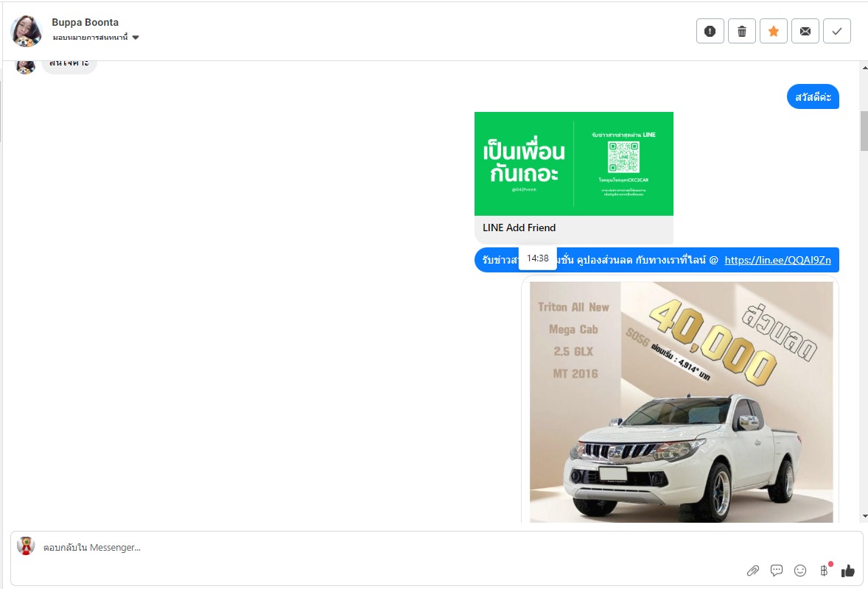Screen dimensions: 868x589
Task: Attach a file with the paperclip icon
Action: pyautogui.click(x=752, y=571)
